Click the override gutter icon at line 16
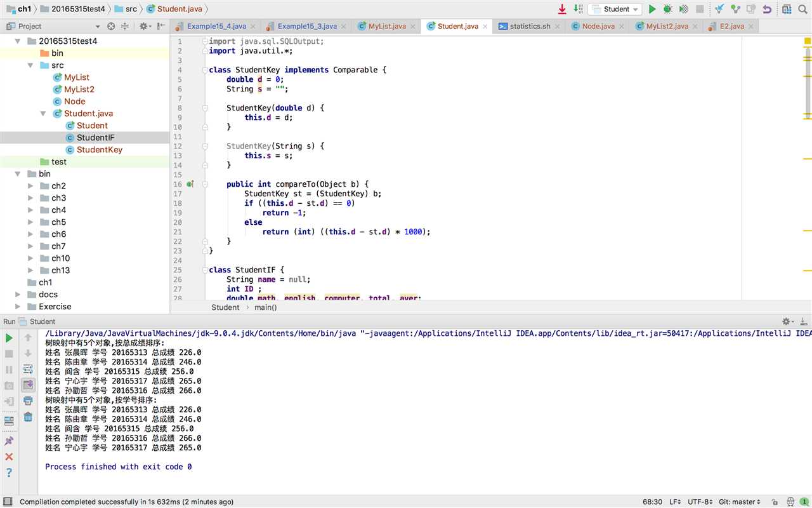The image size is (812, 508). (190, 184)
